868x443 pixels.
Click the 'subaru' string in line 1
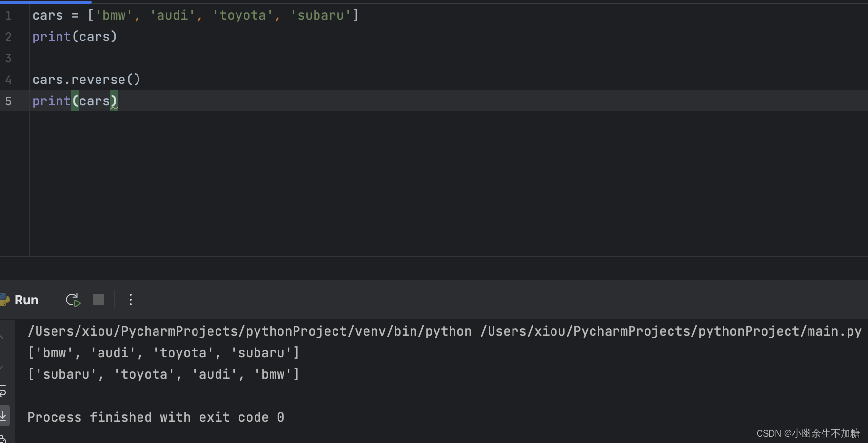[320, 16]
